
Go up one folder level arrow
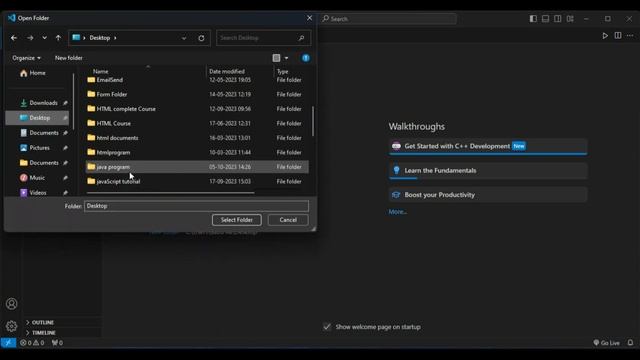pos(58,38)
